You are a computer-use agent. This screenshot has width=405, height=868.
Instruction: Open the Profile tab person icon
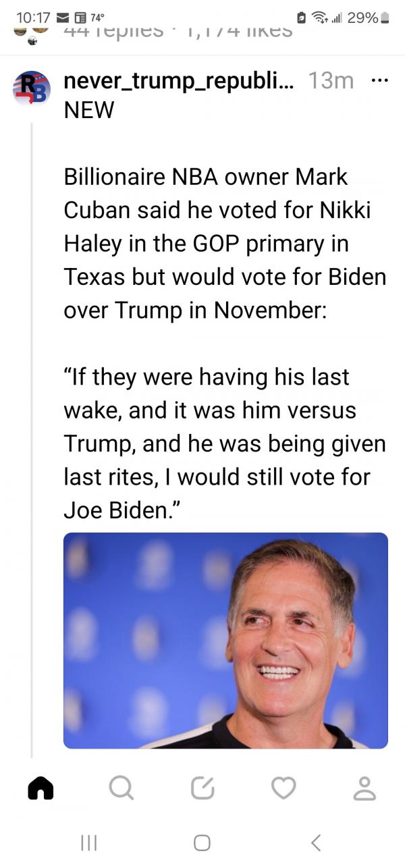[x=365, y=788]
